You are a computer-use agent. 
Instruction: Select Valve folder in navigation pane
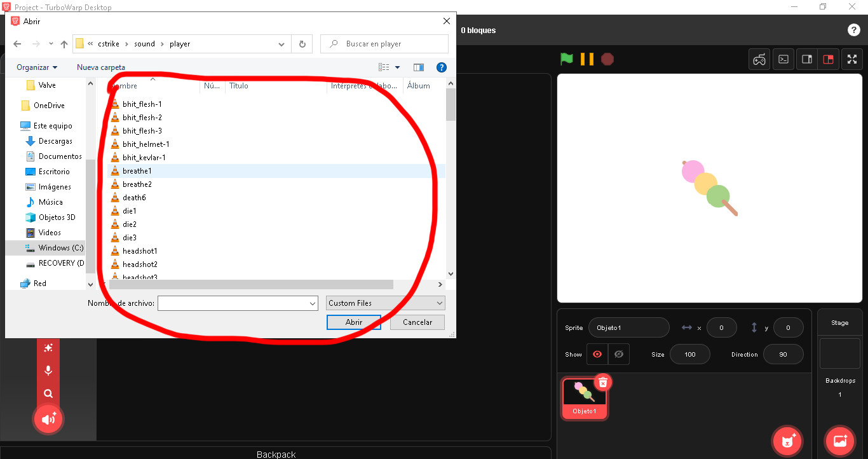[x=47, y=85]
